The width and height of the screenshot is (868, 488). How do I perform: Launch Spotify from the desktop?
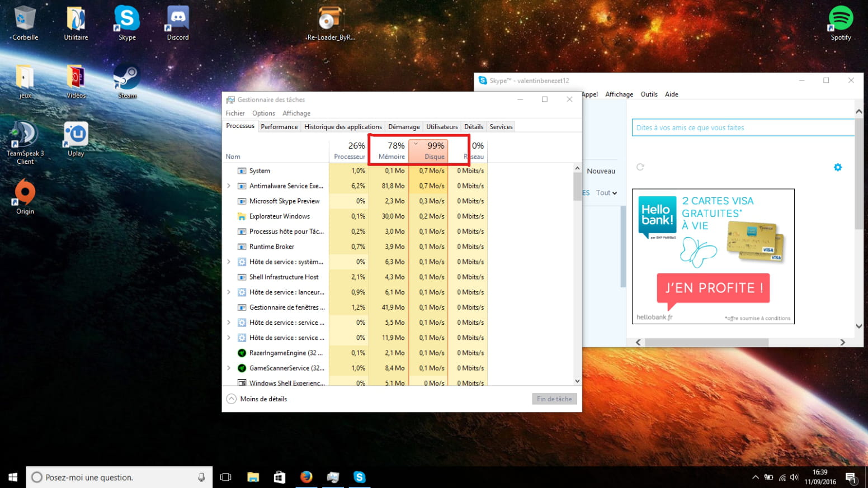[x=840, y=22]
